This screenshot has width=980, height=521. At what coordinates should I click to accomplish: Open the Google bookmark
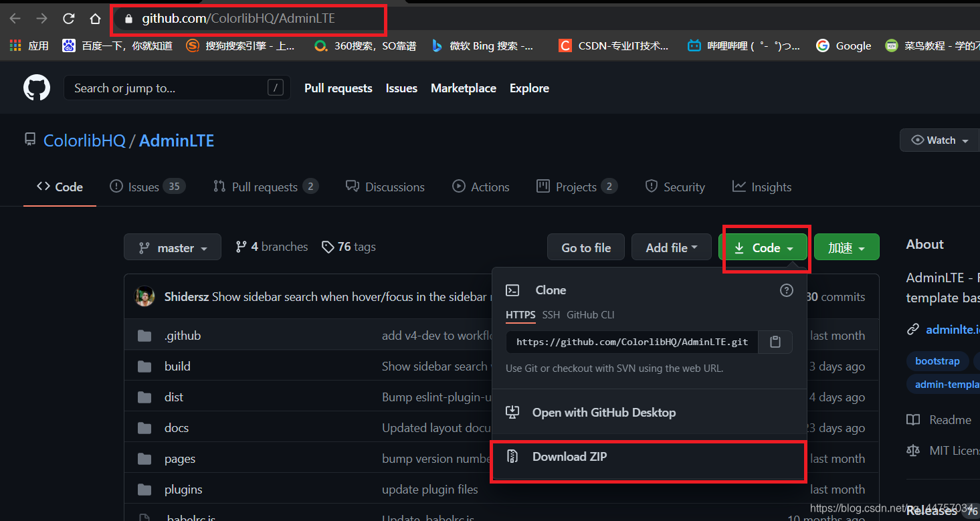(844, 45)
